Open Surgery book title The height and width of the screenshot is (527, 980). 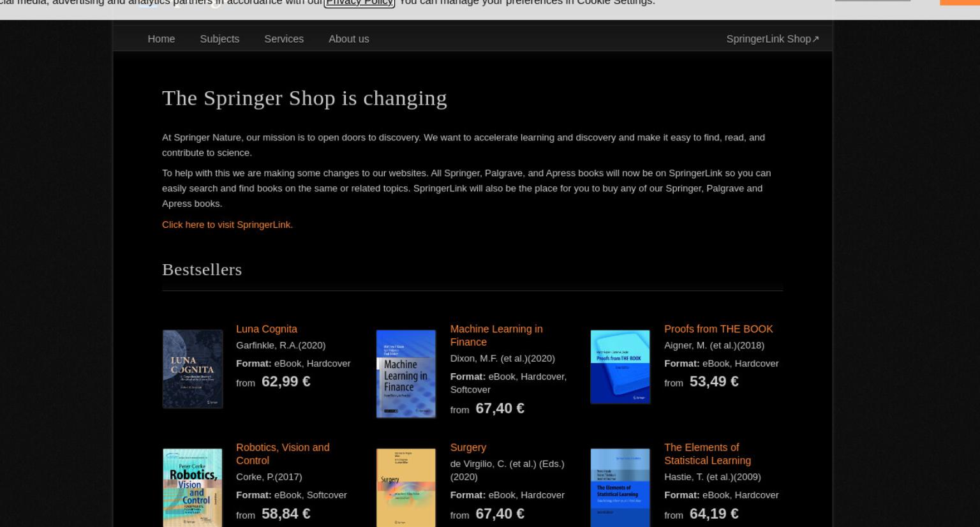pos(468,447)
